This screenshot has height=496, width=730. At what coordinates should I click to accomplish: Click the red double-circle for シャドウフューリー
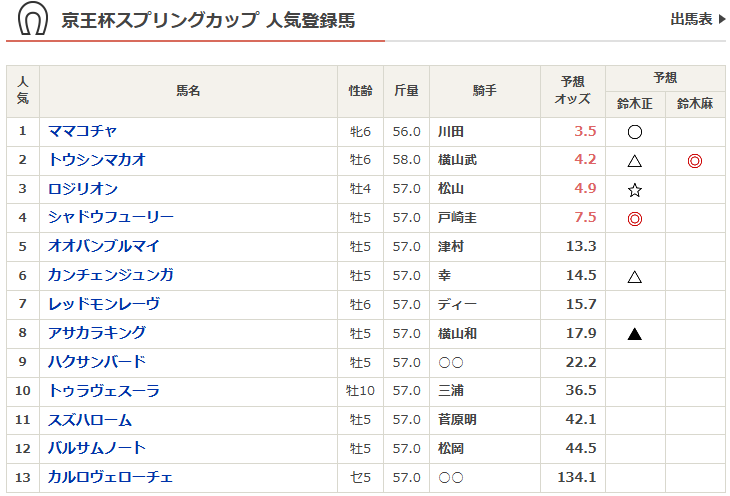634,218
